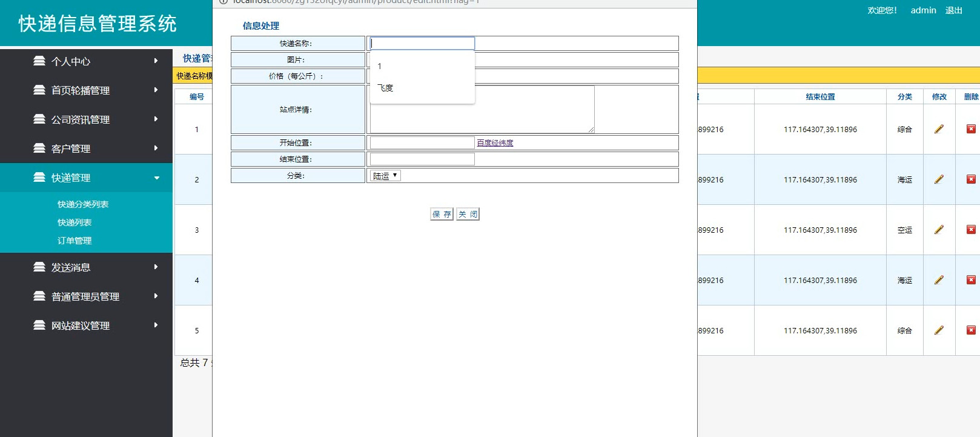980x437 pixels.
Task: Click the stack icon beside 快递管理
Action: [39, 177]
